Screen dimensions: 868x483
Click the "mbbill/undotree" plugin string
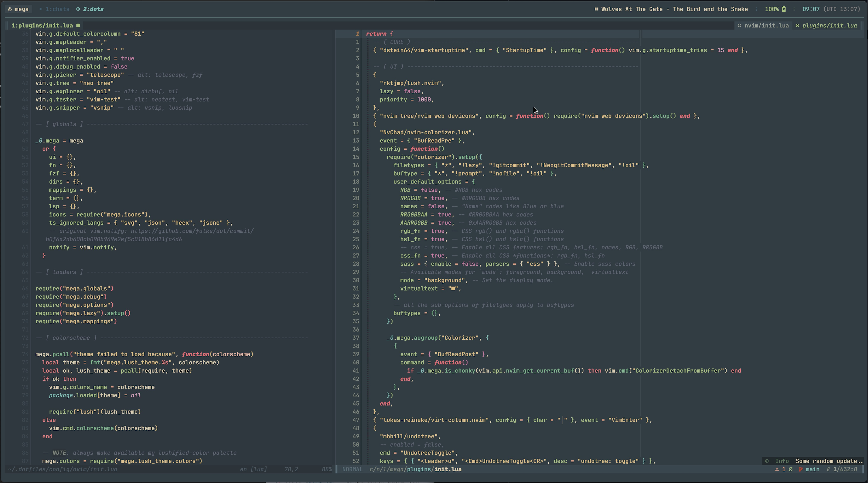pos(409,437)
